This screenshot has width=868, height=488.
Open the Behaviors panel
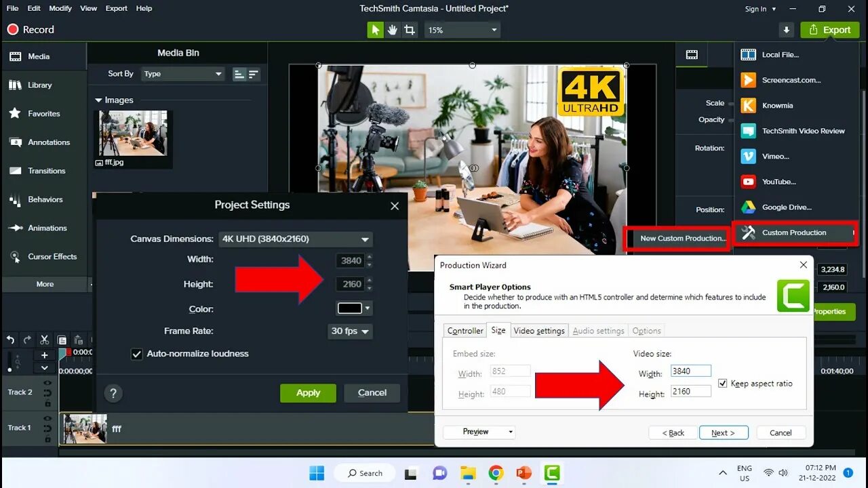(x=43, y=199)
